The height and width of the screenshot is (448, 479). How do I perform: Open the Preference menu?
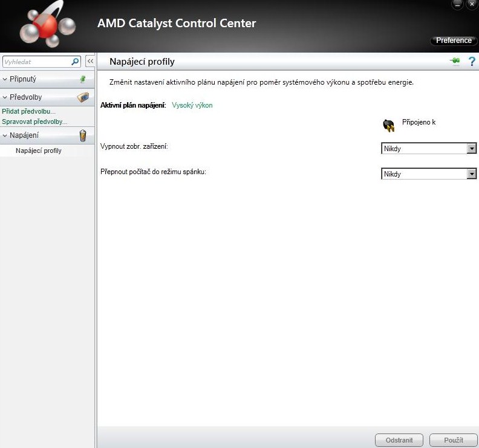click(454, 41)
